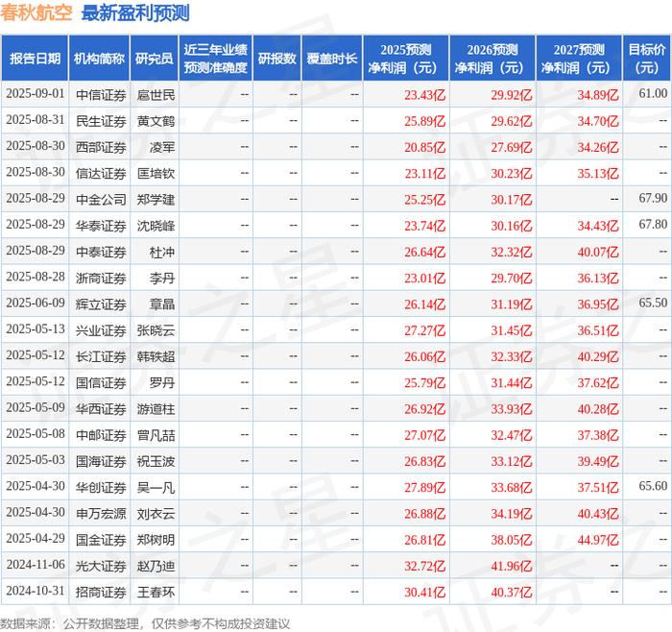672x632 pixels.
Task: Click 信达证券 institution name
Action: pos(101,173)
